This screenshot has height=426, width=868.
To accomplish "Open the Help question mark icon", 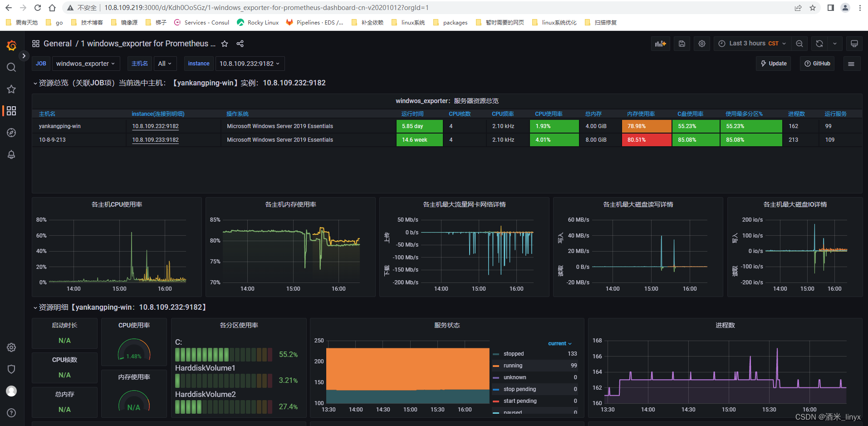I will [11, 413].
